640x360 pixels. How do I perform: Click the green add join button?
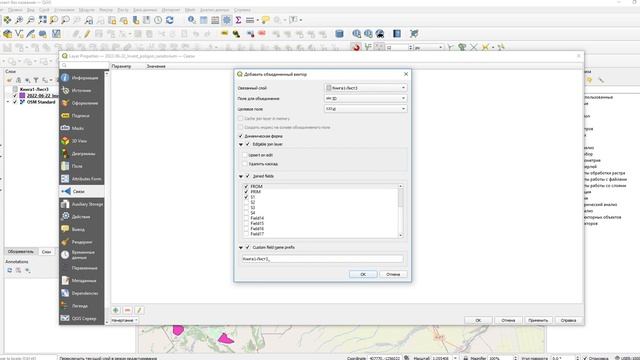(x=116, y=310)
